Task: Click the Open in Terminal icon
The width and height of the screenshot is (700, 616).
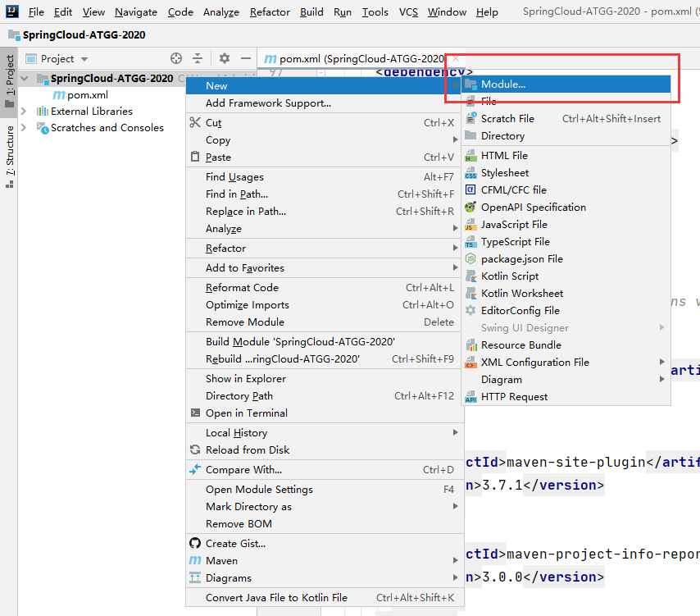Action: [195, 413]
